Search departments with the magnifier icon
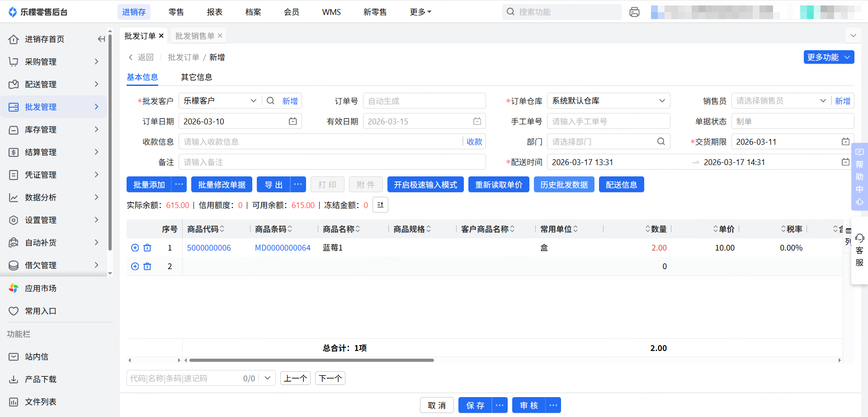Viewport: 868px width, 417px height. coord(661,142)
